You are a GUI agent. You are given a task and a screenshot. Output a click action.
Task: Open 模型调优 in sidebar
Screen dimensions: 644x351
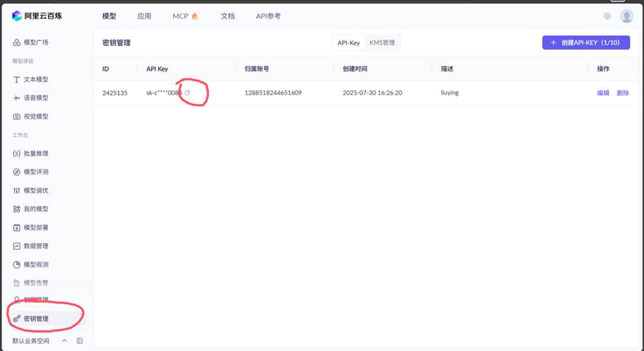click(36, 190)
